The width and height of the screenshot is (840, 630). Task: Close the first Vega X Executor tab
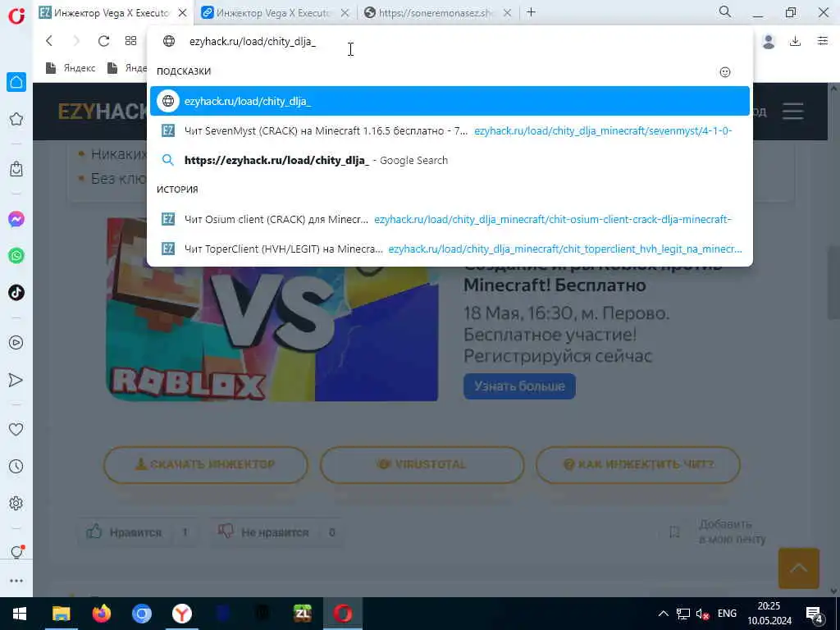(182, 13)
